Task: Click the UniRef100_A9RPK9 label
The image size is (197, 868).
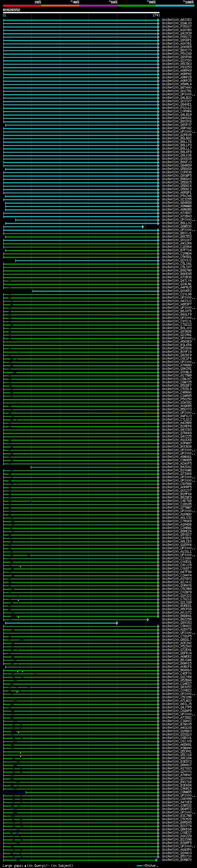Action: click(x=176, y=71)
